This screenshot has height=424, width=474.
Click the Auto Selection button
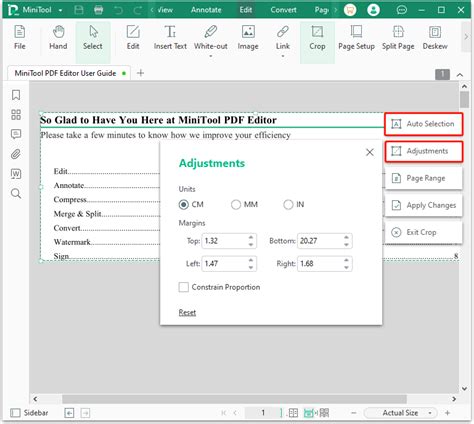pos(423,124)
